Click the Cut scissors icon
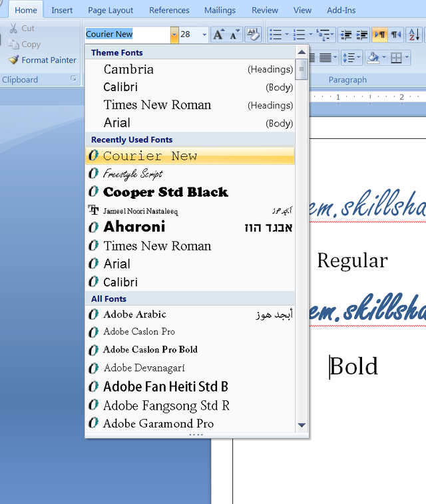The height and width of the screenshot is (504, 426). tap(13, 29)
